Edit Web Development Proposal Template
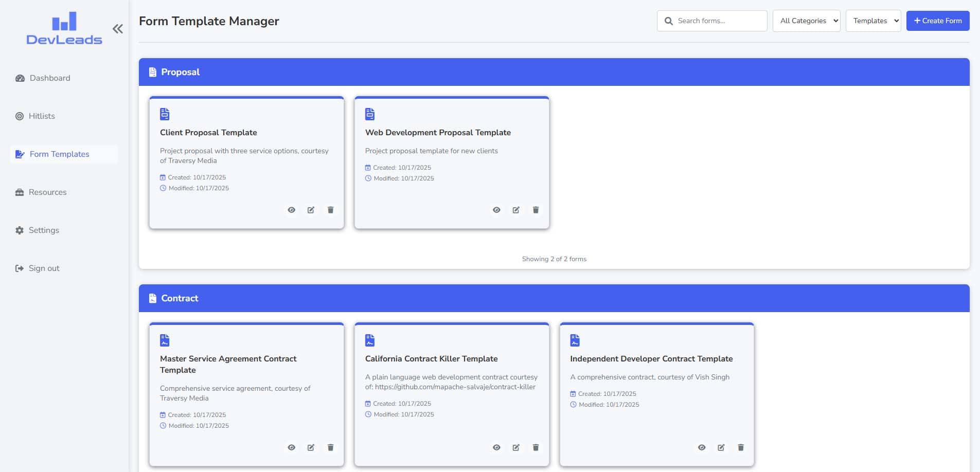This screenshot has width=980, height=472. tap(516, 210)
